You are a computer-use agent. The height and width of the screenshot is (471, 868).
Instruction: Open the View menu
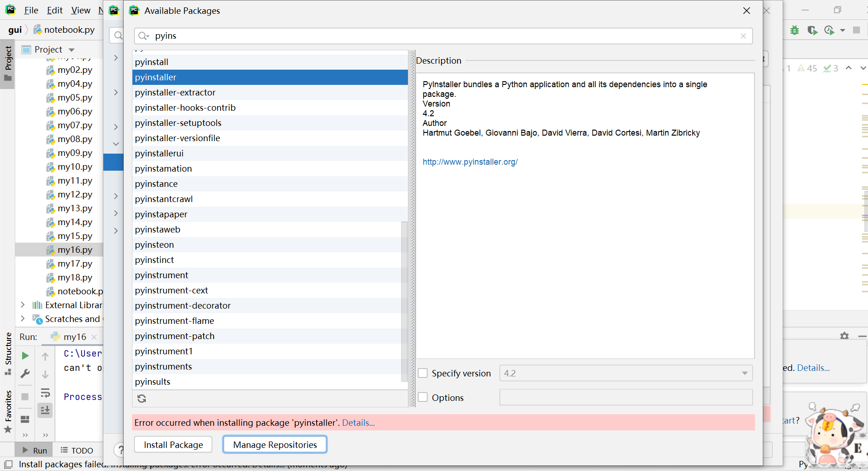coord(81,10)
